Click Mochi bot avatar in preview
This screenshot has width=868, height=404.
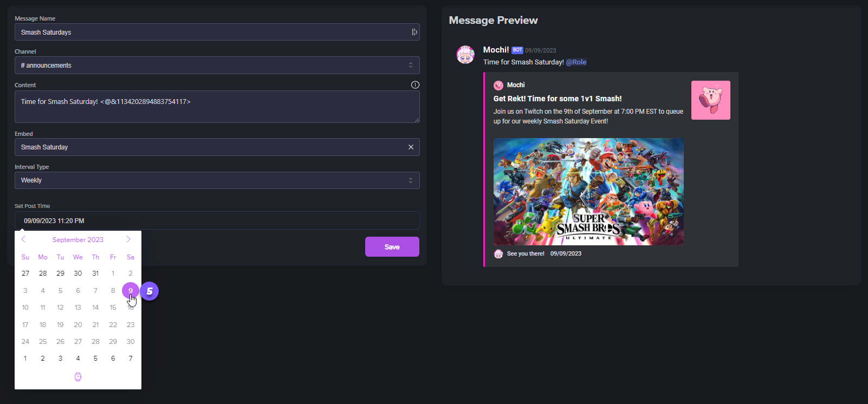click(465, 55)
